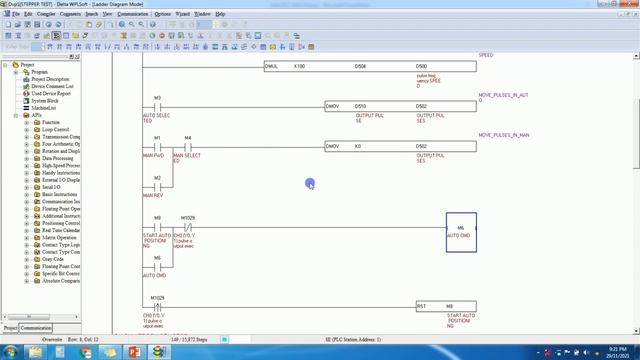Image resolution: width=640 pixels, height=360 pixels.
Task: Expand the Serial I/O folder node
Action: click(x=27, y=187)
